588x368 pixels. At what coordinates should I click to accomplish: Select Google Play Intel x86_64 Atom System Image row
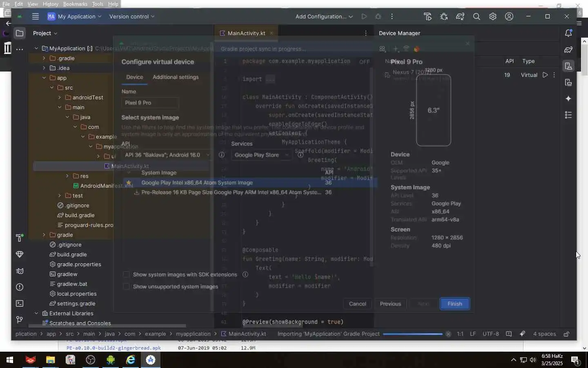249,182
